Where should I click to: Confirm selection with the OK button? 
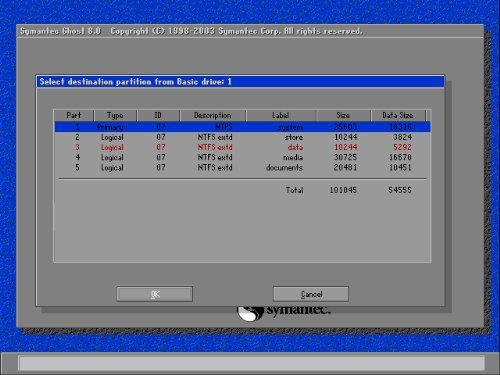coord(155,294)
